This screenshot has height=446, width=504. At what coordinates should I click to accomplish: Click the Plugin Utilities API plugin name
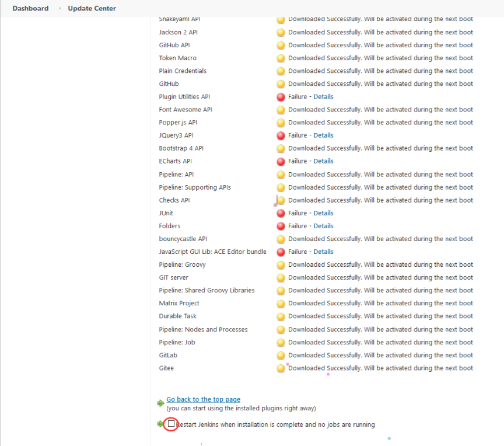tap(184, 96)
